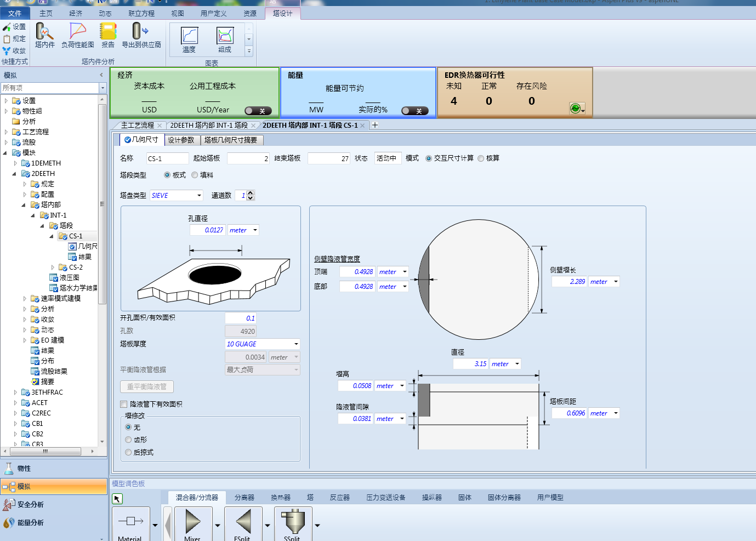Open the 所有项 filter dropdown
The height and width of the screenshot is (541, 756).
coord(103,88)
